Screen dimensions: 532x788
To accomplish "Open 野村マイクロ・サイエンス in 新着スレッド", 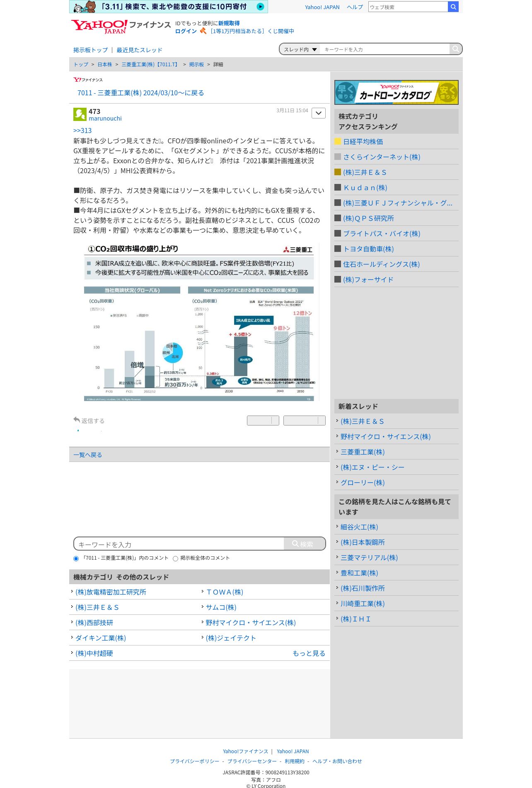I will 385,436.
